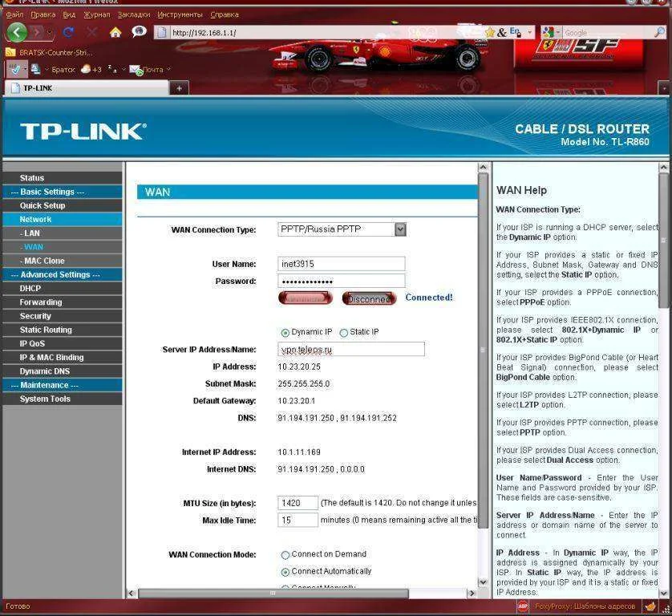This screenshot has height=616, width=672.
Task: Reload the page with the blue Refresh icon
Action: (69, 32)
